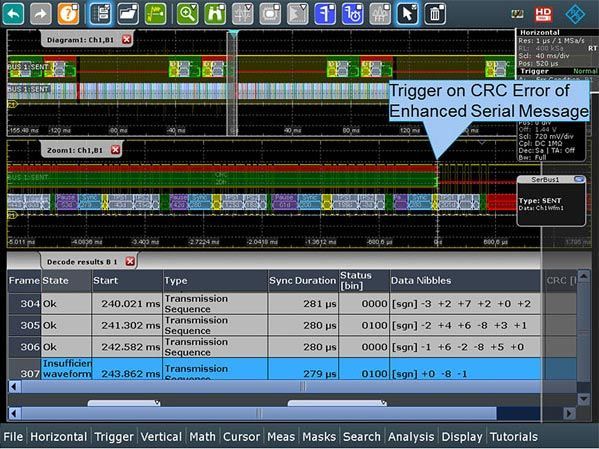The image size is (599, 449).
Task: Select the mouse pointer selection tool
Action: (407, 14)
